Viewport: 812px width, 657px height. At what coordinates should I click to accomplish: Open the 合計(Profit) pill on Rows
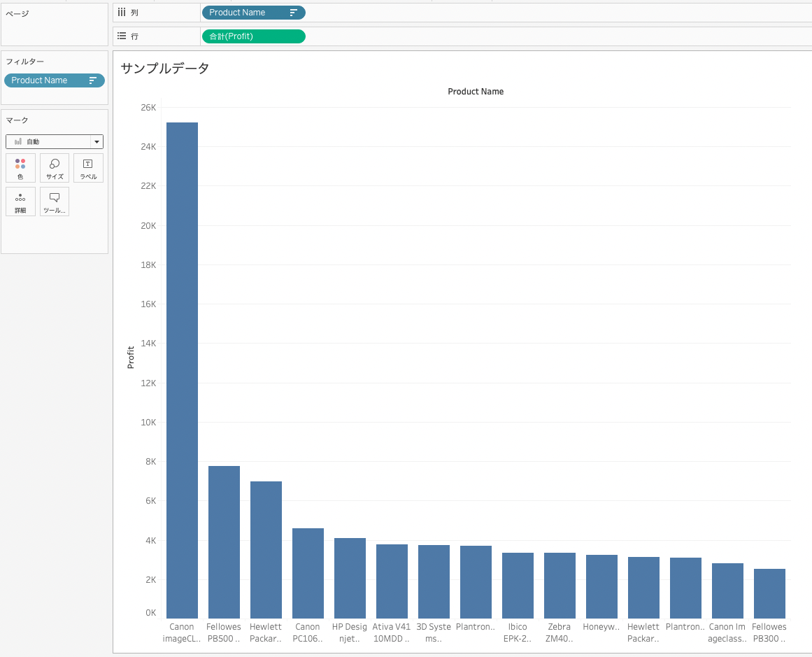click(x=254, y=36)
